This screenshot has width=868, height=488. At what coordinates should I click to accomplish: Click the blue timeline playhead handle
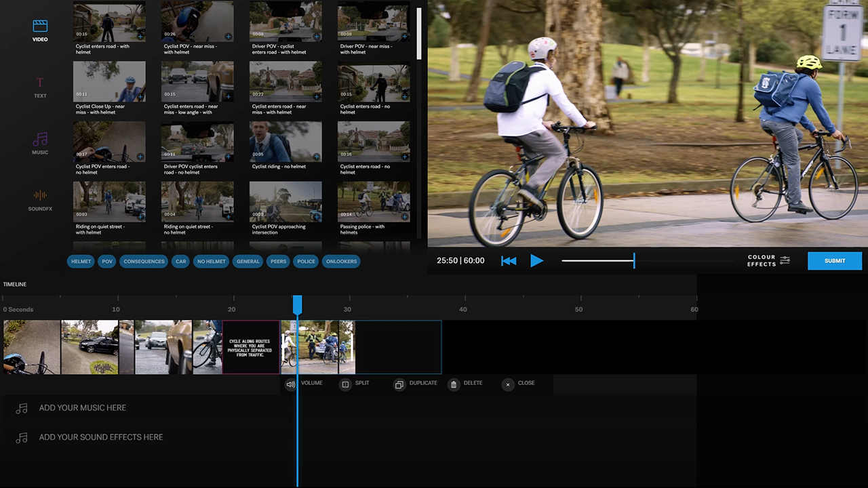297,305
